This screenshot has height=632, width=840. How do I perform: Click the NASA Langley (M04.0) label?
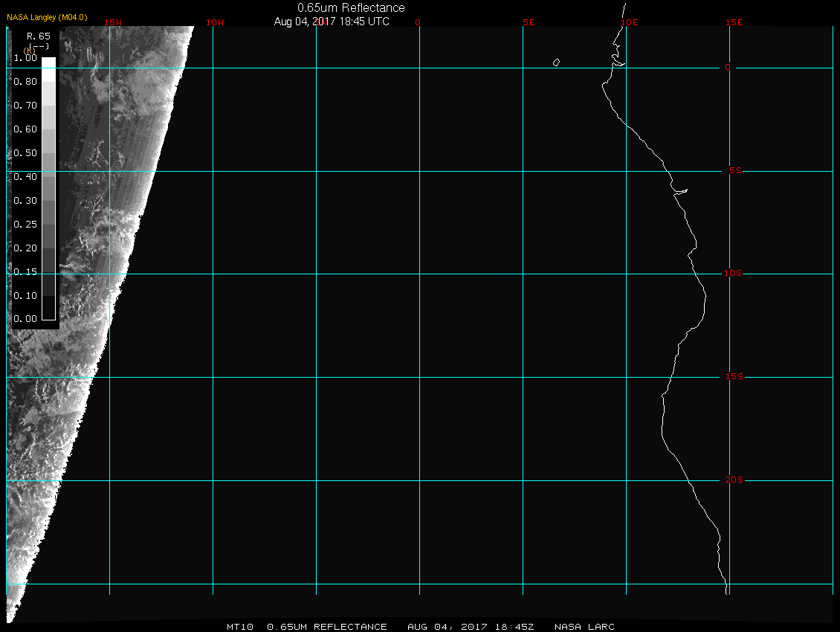click(47, 17)
